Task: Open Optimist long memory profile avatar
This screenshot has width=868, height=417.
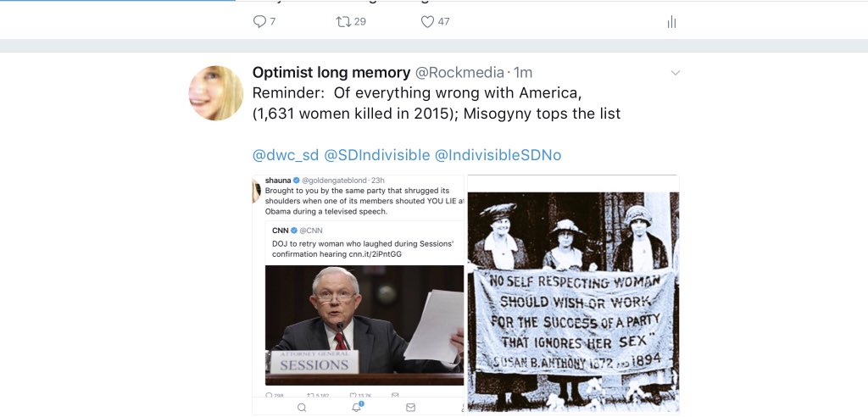Action: point(216,92)
